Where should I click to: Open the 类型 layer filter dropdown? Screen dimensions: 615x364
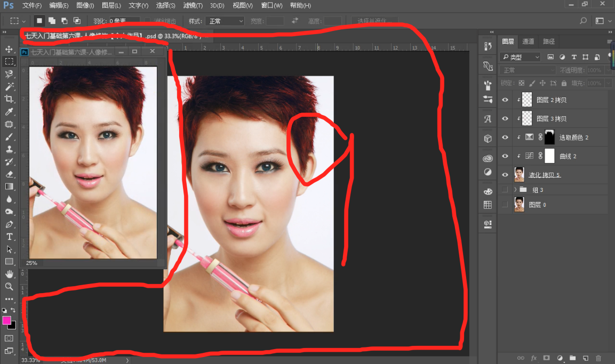520,57
